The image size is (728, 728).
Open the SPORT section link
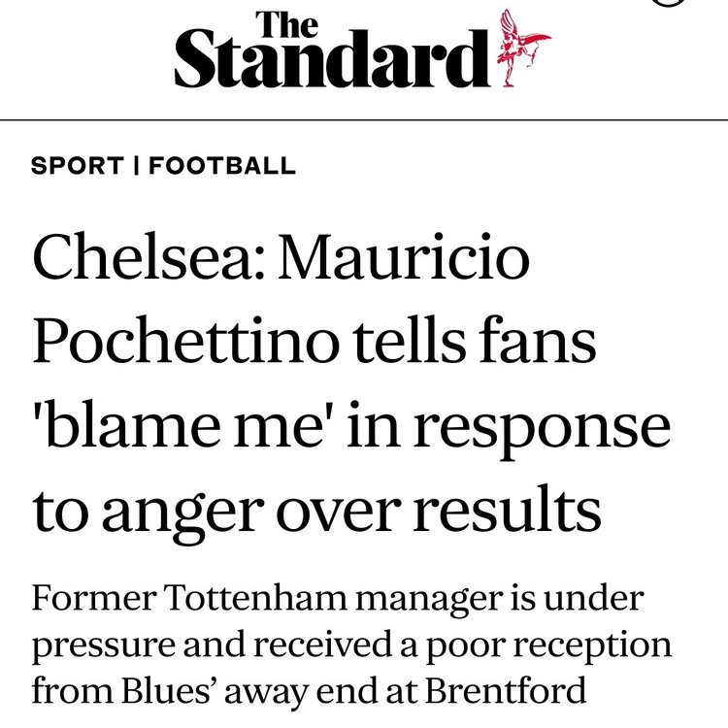[78, 166]
